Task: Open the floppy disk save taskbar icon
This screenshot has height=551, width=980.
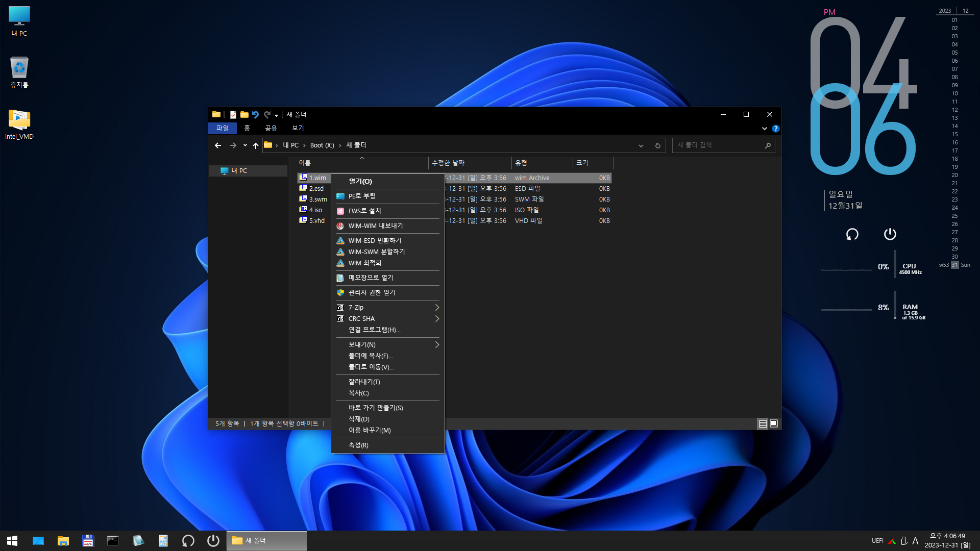Action: click(88, 541)
